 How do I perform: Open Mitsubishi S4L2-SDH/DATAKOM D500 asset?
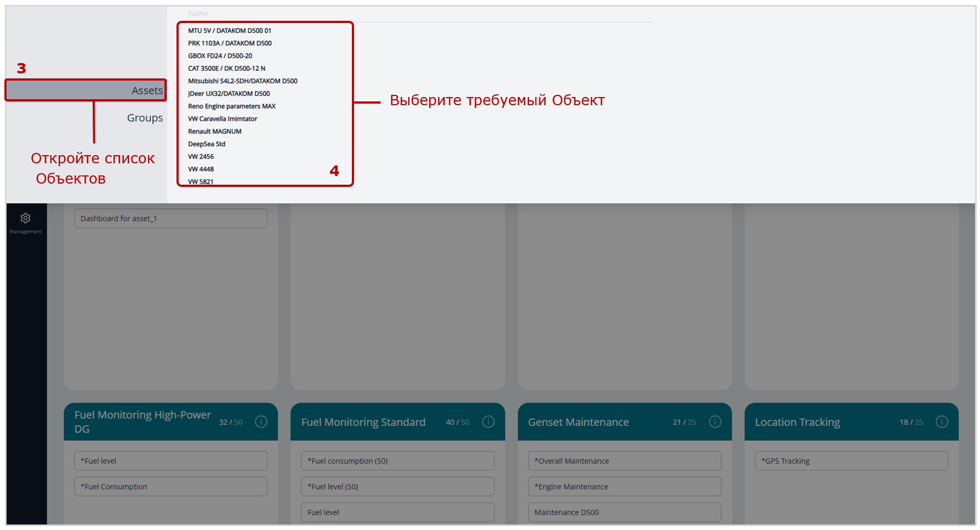[x=242, y=81]
